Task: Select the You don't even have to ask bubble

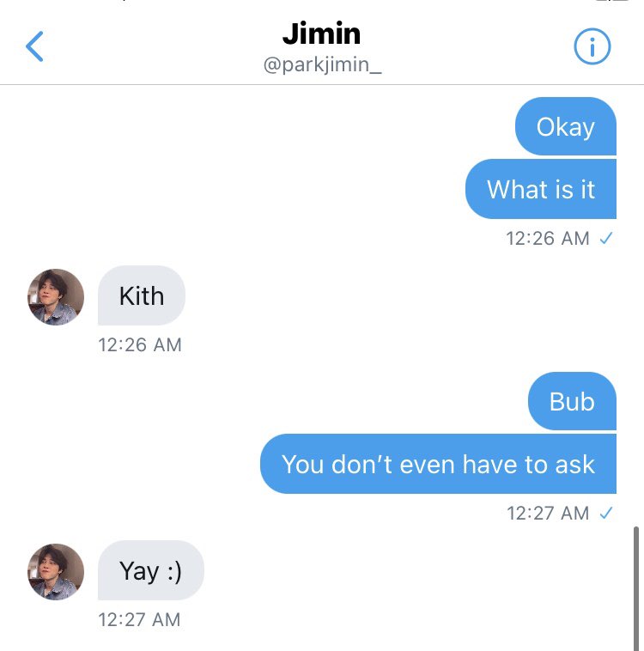Action: pyautogui.click(x=438, y=464)
